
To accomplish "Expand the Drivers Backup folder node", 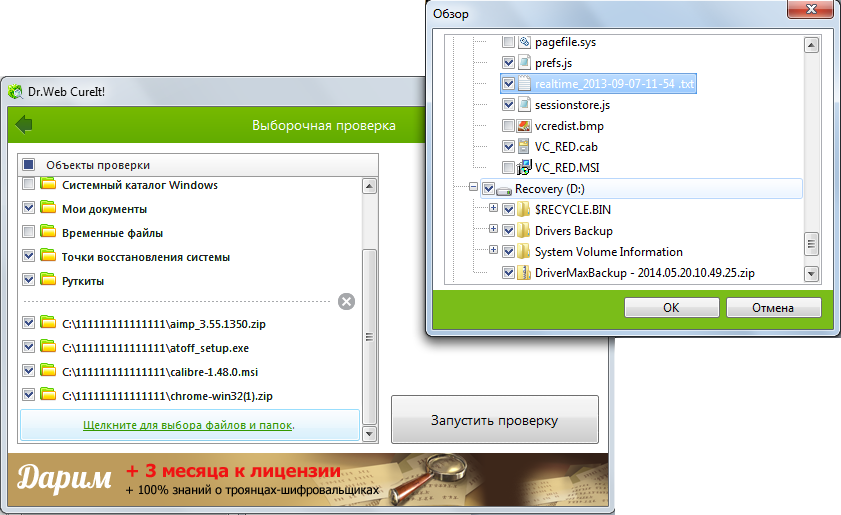I will pyautogui.click(x=493, y=229).
